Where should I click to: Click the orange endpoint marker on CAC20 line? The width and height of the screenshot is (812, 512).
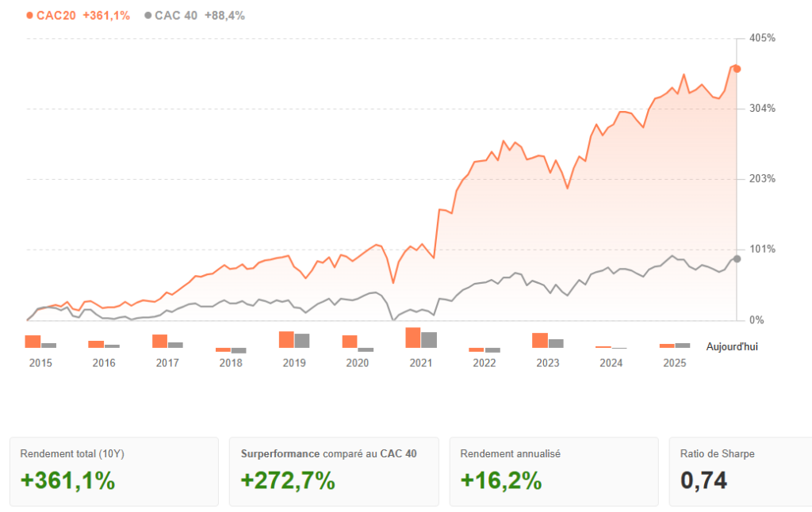[x=737, y=69]
